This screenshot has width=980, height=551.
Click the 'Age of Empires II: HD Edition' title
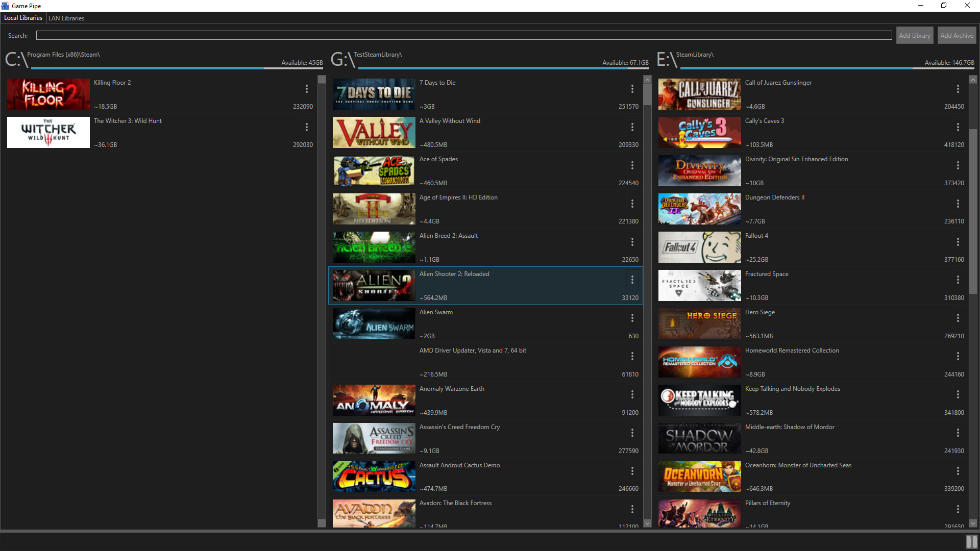point(458,197)
